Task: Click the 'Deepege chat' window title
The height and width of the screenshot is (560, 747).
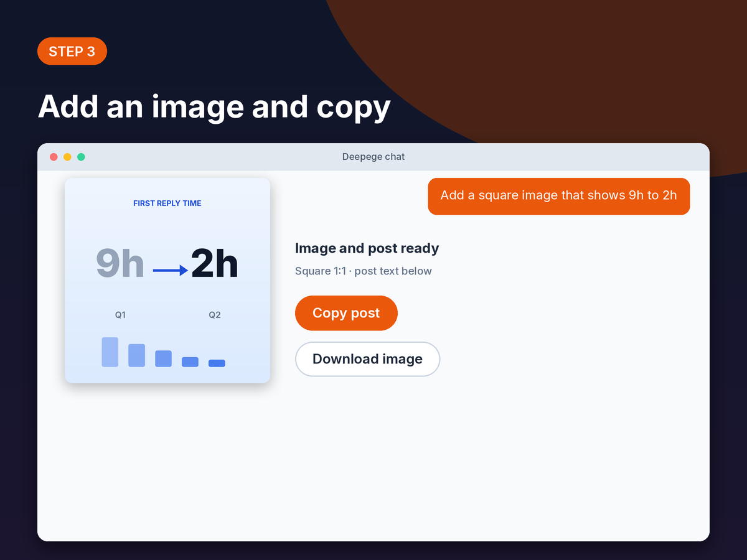Action: (374, 157)
